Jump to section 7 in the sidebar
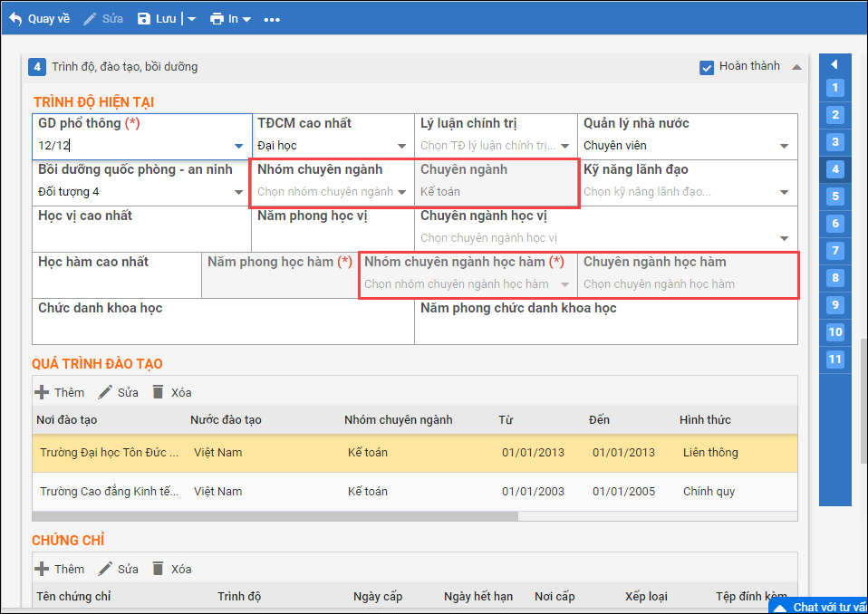This screenshot has height=614, width=868. [835, 251]
